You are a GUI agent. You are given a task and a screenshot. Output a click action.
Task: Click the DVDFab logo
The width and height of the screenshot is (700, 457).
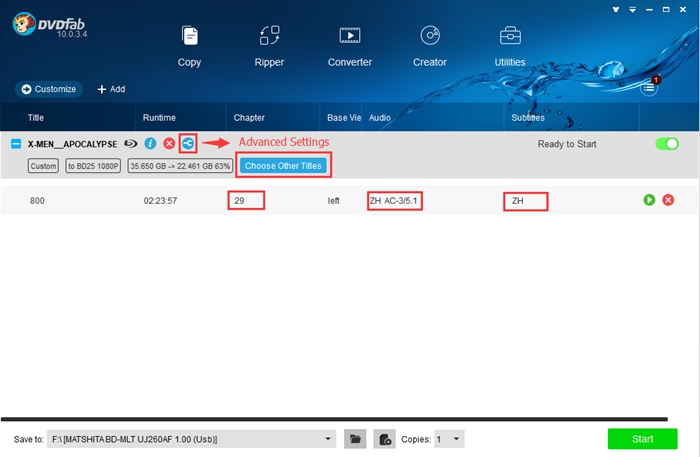pyautogui.click(x=50, y=25)
